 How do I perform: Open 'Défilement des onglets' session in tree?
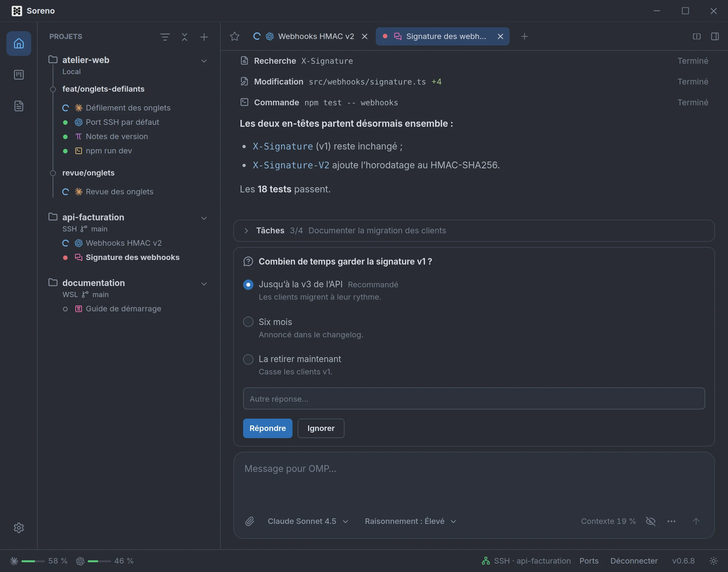click(x=128, y=108)
